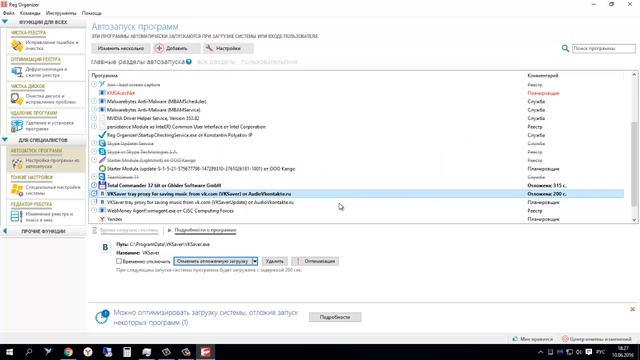Viewport: 640px width, 360px height.
Task: Toggle delay clock for Total Commander 32 bit
Action: tap(94, 185)
